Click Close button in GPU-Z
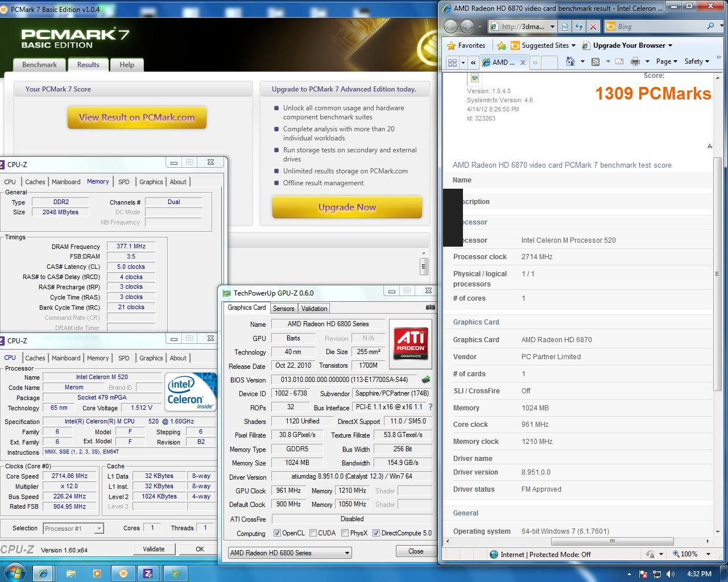Viewport: 728px width, 582px height. click(416, 551)
